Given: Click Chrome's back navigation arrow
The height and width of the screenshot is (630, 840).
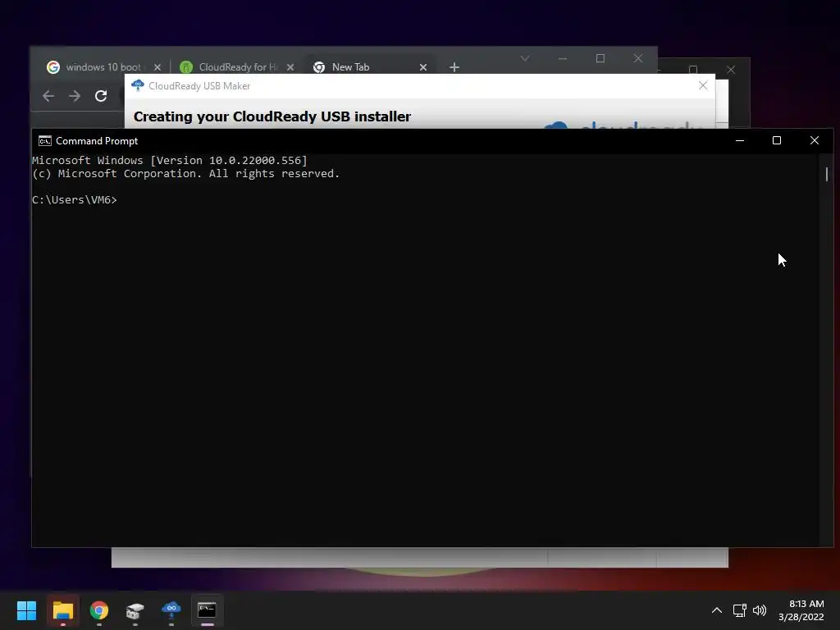Looking at the screenshot, I should (48, 96).
